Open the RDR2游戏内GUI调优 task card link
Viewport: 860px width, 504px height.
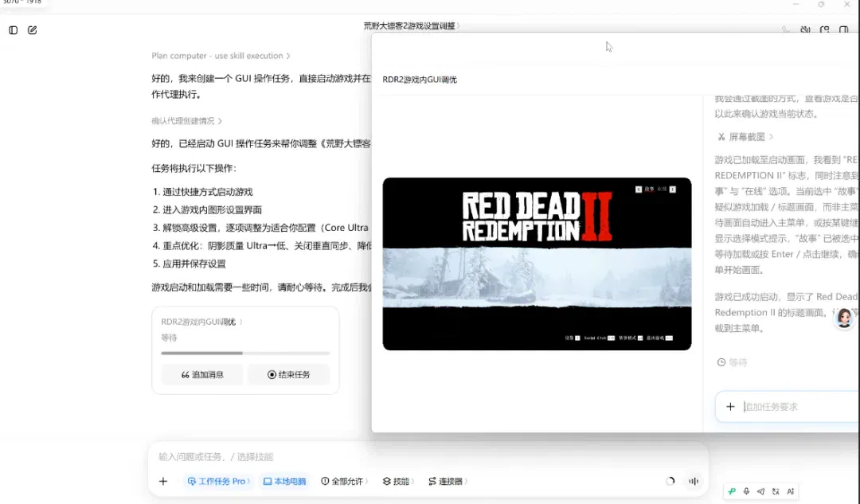(201, 322)
